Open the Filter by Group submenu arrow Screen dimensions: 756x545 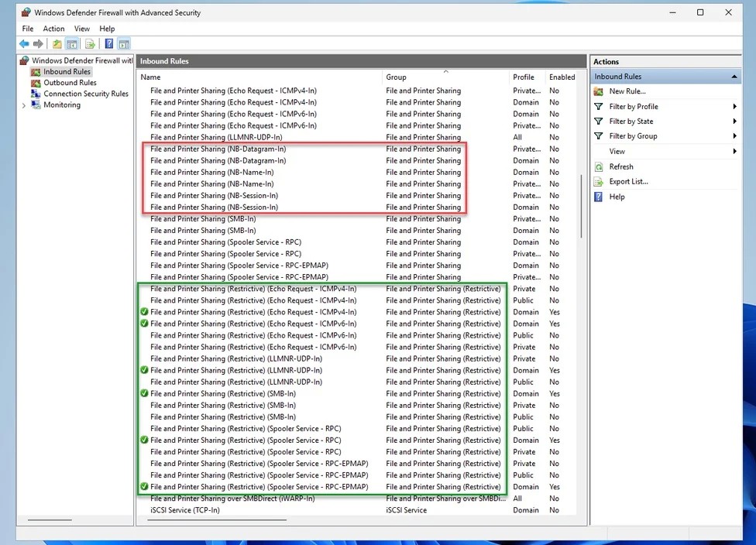tap(734, 136)
